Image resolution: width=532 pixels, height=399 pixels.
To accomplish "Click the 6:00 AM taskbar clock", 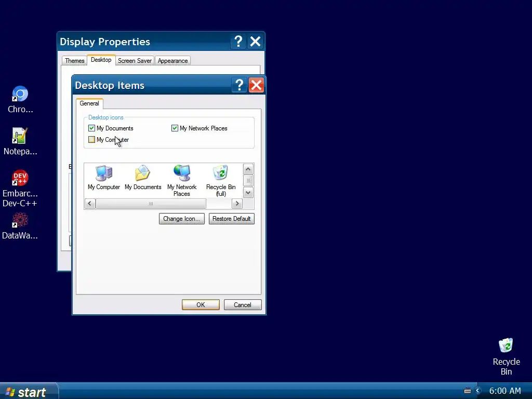I will (x=505, y=391).
